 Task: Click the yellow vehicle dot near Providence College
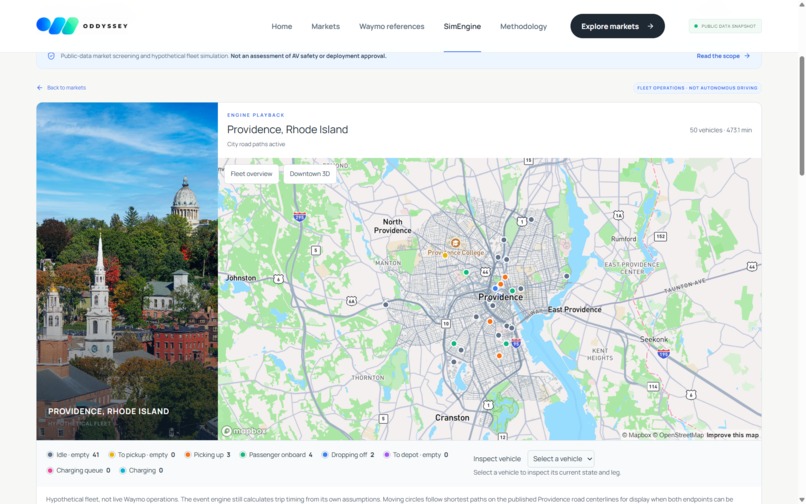click(445, 255)
